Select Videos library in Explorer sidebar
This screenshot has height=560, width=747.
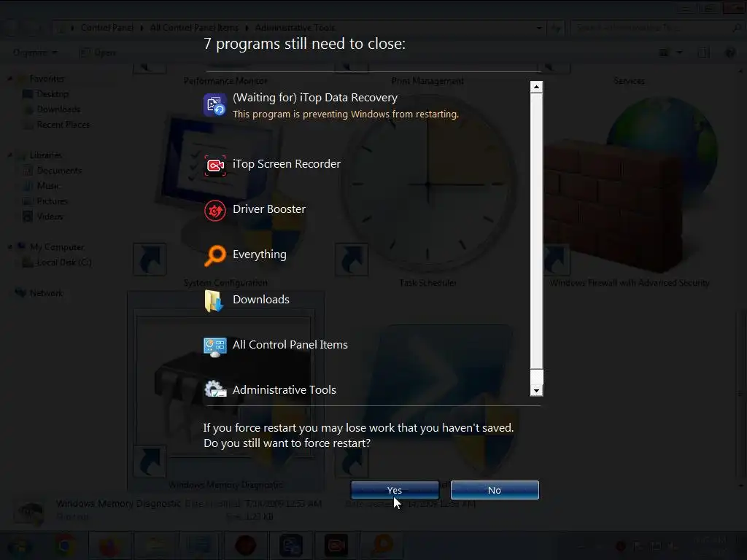click(50, 216)
